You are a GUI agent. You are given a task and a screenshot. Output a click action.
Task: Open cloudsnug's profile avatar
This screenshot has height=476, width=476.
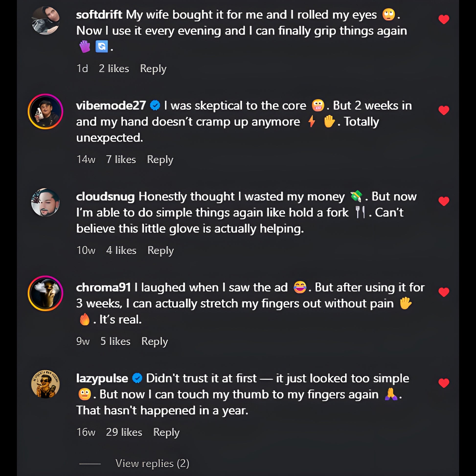[45, 202]
